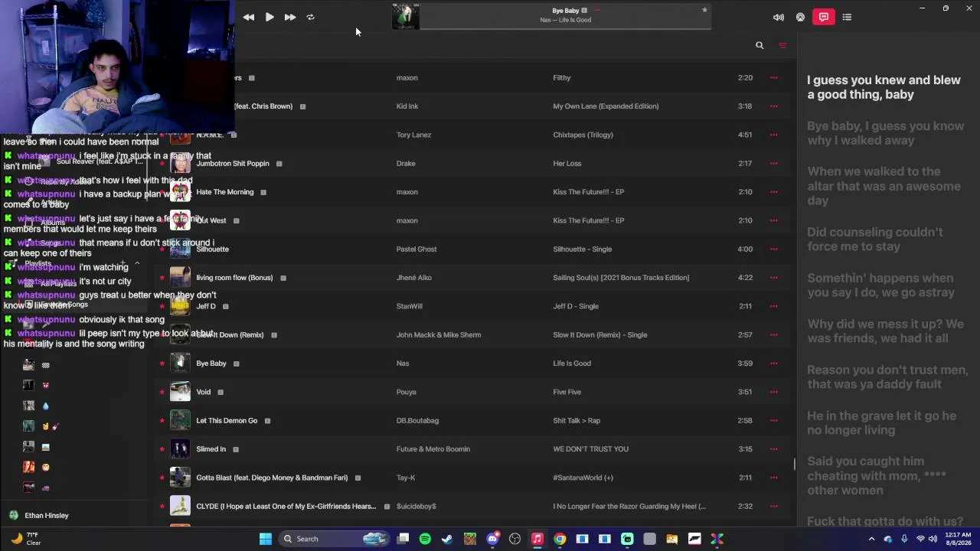Click the Void album art thumbnail
This screenshot has width=980, height=551.
tap(180, 392)
